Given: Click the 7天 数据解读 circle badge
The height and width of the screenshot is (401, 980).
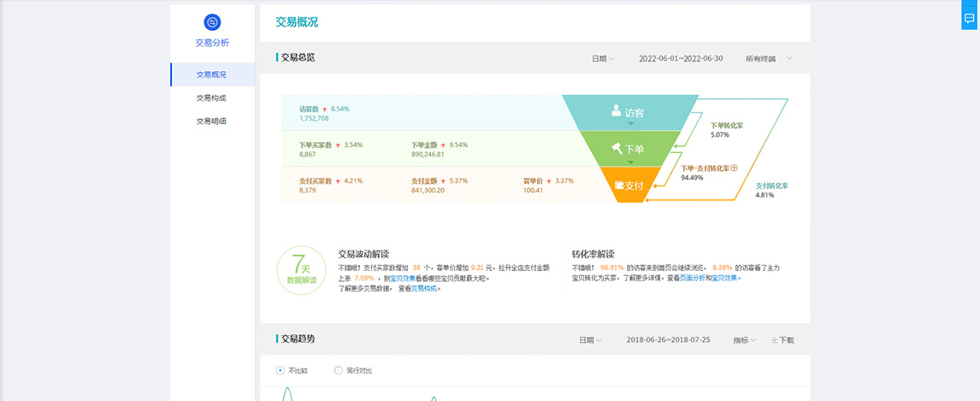Looking at the screenshot, I should [x=301, y=269].
